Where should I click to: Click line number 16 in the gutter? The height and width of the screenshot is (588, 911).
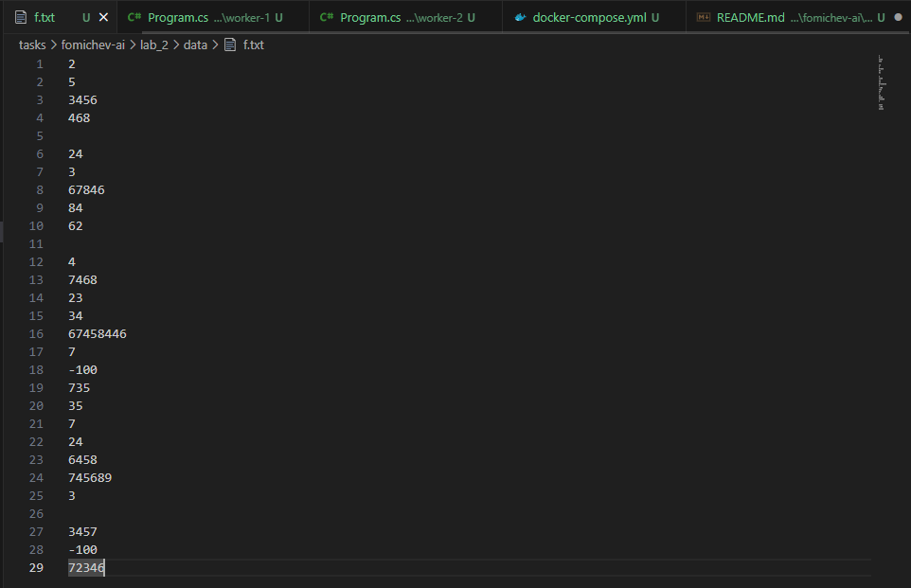(36, 334)
